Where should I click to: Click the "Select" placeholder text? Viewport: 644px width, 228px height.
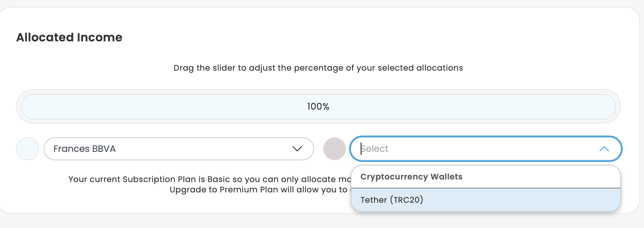click(375, 149)
